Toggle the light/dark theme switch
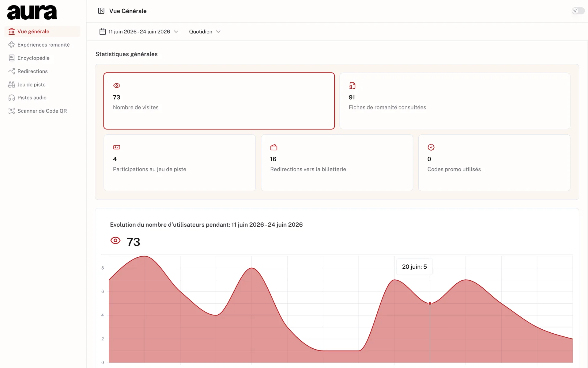This screenshot has width=588, height=368. (x=578, y=11)
